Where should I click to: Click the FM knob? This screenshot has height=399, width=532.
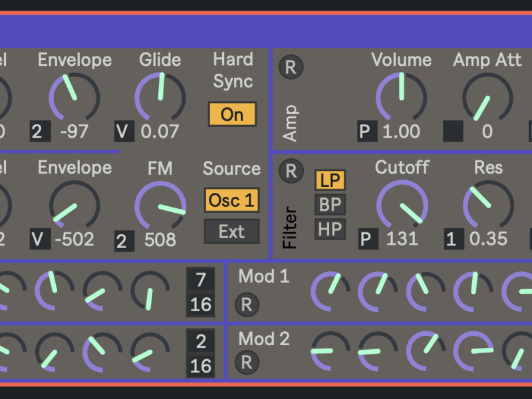(x=160, y=205)
